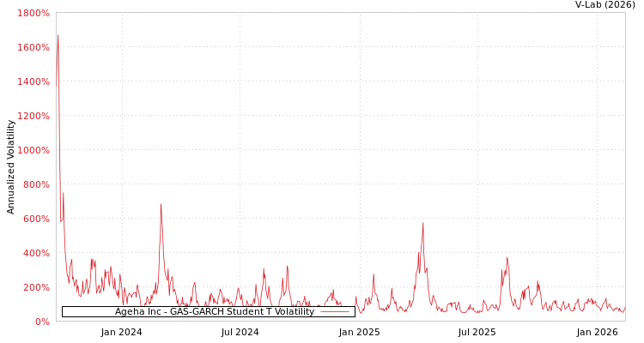
Task: Click the 400% y-axis label
Action: [36, 253]
